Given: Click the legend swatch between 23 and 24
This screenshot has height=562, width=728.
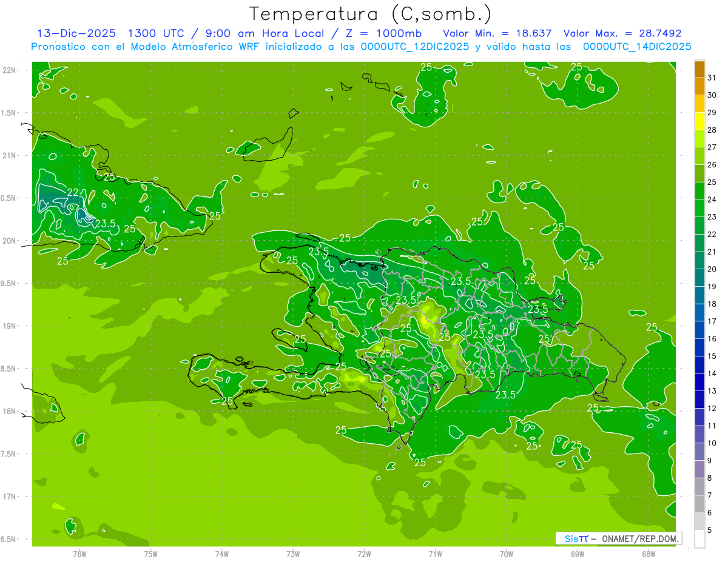Looking at the screenshot, I should click(x=699, y=208).
